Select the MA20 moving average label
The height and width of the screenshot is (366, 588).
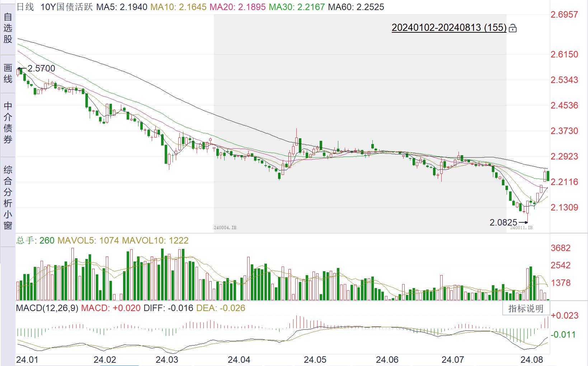tap(237, 7)
